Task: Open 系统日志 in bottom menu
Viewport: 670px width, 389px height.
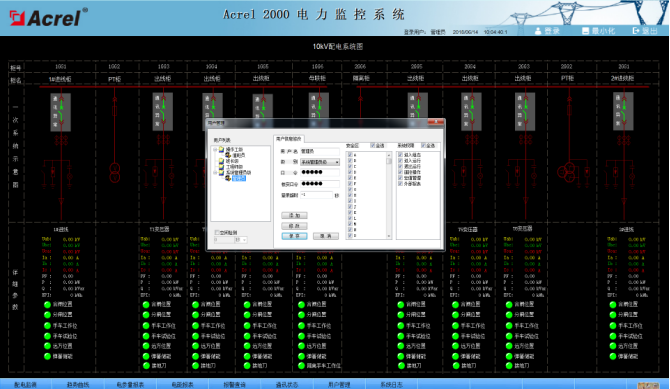Action: click(391, 385)
